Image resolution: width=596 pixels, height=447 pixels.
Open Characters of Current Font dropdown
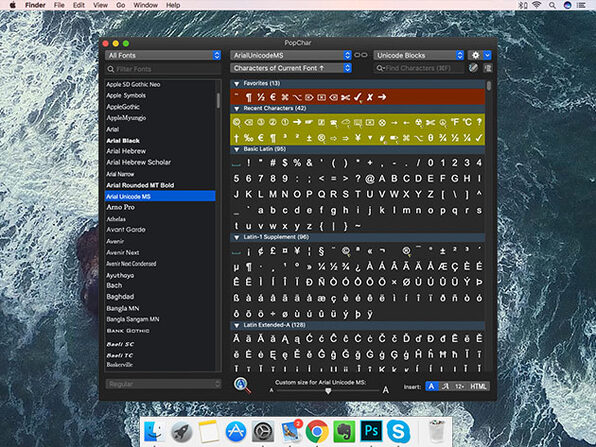tap(291, 68)
